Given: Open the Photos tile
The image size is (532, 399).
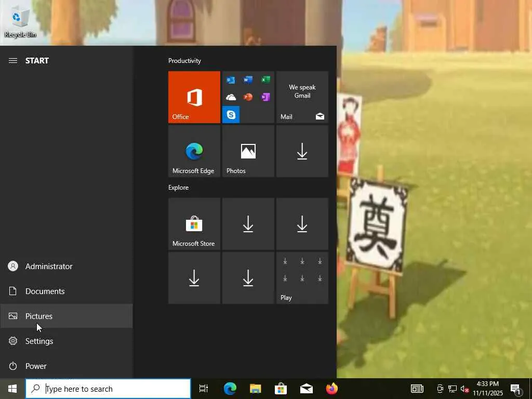Looking at the screenshot, I should tap(248, 151).
